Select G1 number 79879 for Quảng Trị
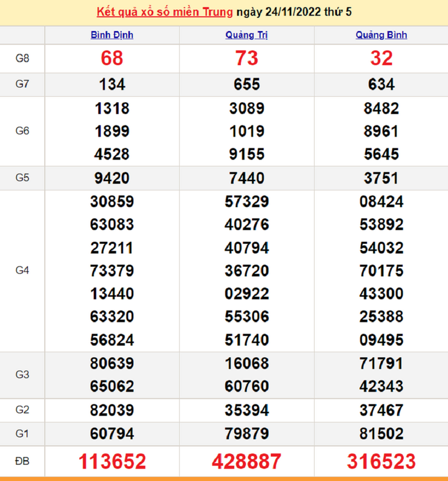Screen dimensions: 448x481 246,433
